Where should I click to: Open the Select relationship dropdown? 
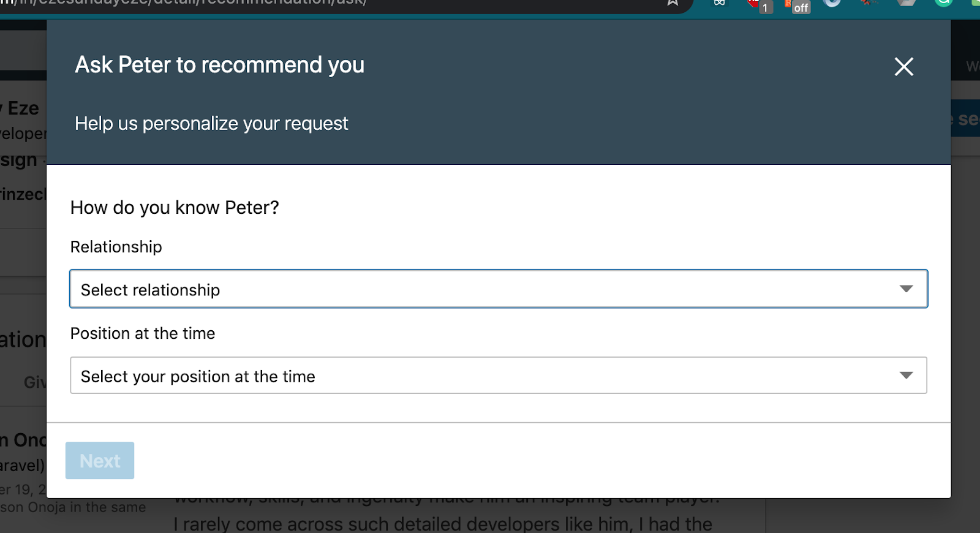tap(484, 289)
